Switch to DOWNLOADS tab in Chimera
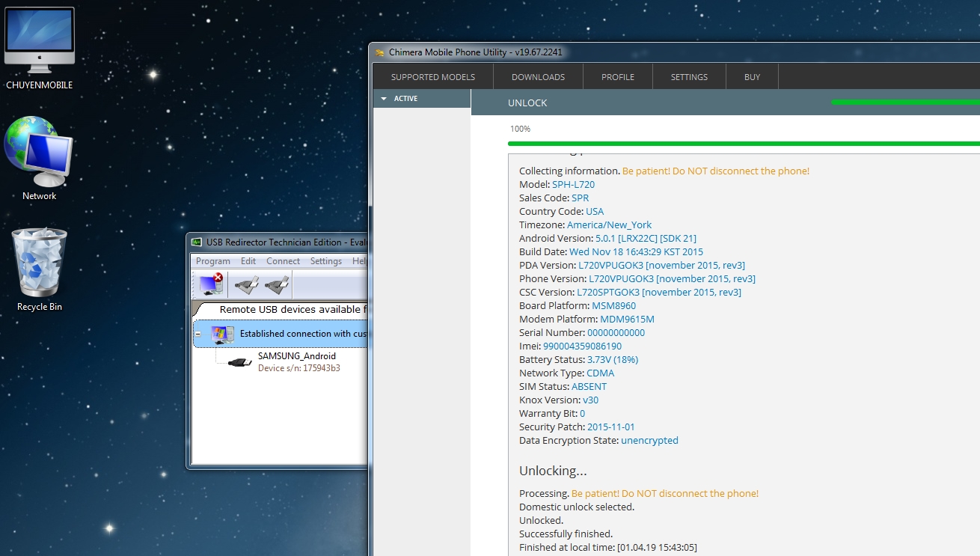 (x=538, y=77)
